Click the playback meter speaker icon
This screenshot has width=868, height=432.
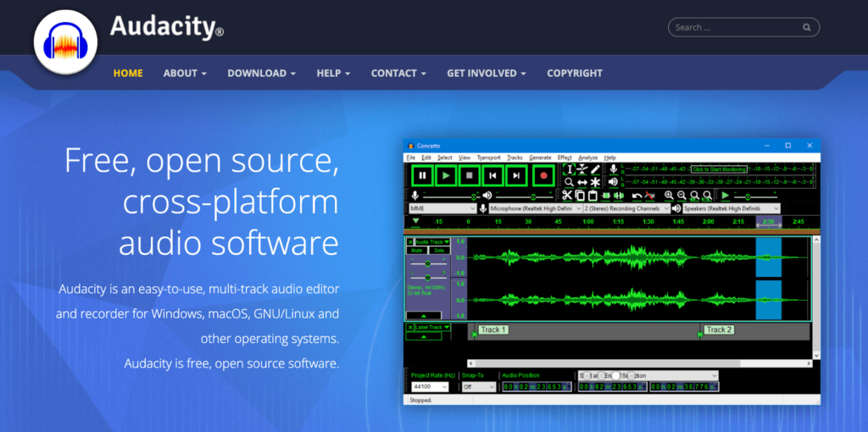[x=613, y=182]
